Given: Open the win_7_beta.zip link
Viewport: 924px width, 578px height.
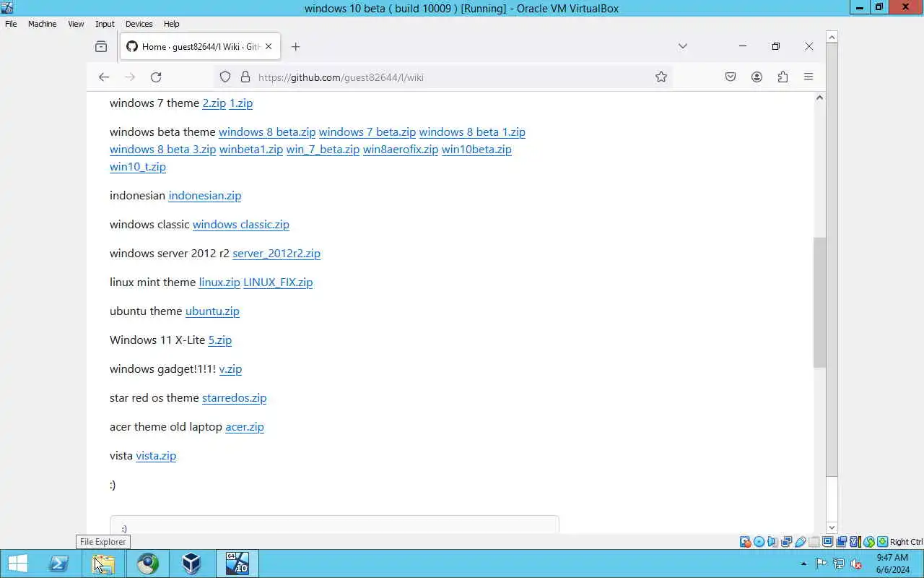Looking at the screenshot, I should coord(323,149).
